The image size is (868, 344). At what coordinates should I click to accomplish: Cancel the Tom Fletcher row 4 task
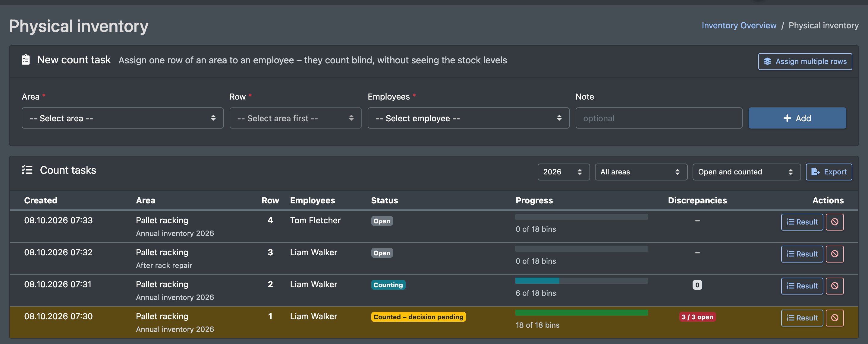point(834,222)
